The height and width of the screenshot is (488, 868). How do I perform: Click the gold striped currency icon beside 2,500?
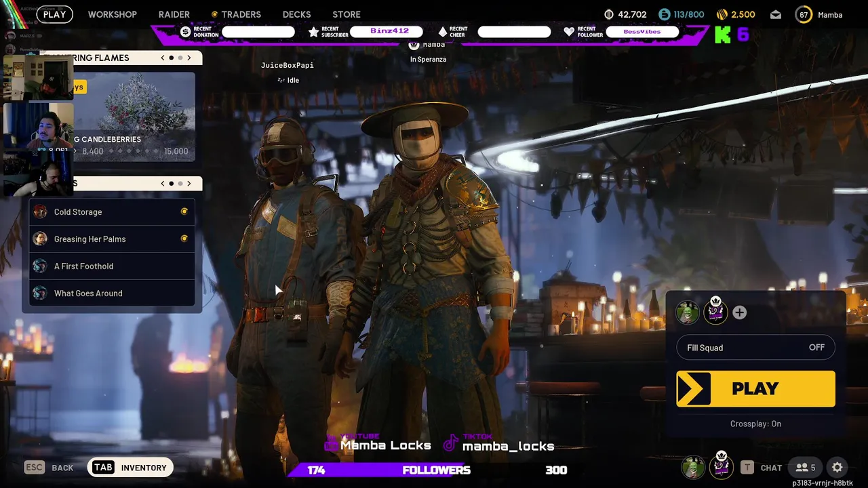tap(722, 14)
